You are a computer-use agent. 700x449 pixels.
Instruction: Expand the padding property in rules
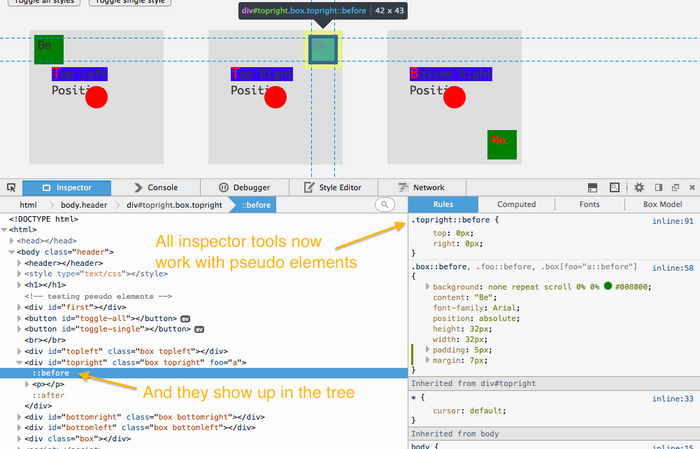(429, 350)
